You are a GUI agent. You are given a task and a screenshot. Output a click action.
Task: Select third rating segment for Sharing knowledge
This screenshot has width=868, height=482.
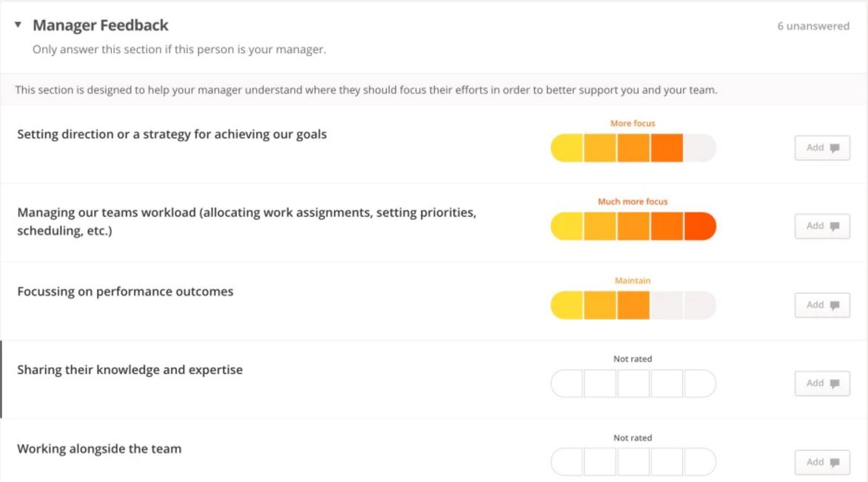pyautogui.click(x=633, y=384)
